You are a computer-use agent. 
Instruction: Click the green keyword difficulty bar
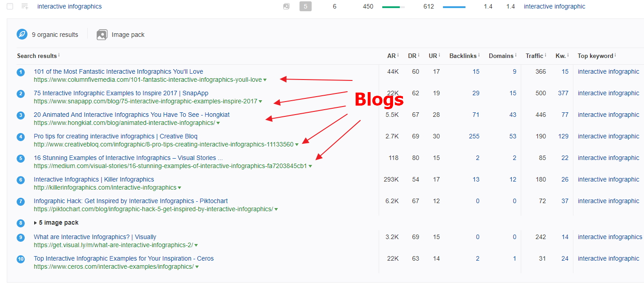coord(393,7)
